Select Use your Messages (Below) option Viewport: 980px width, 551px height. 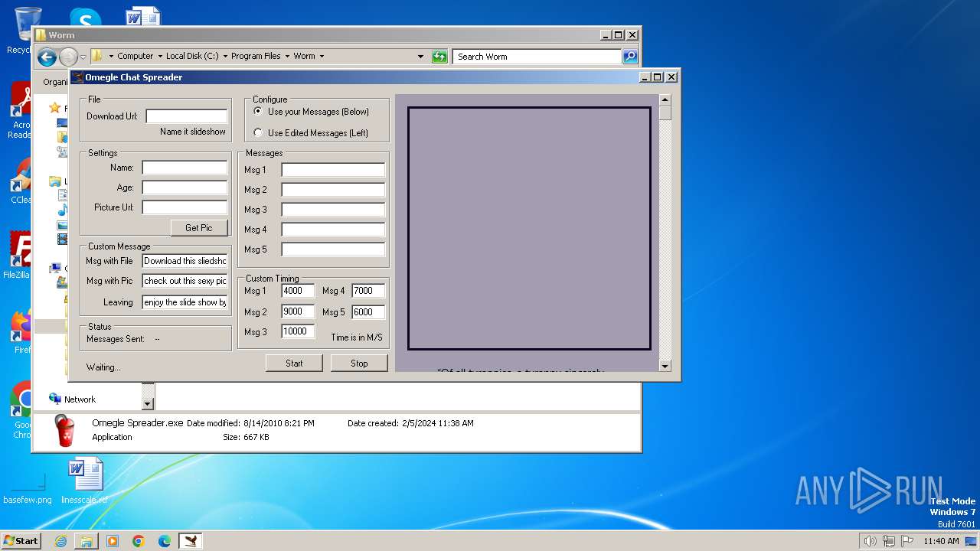tap(312, 112)
